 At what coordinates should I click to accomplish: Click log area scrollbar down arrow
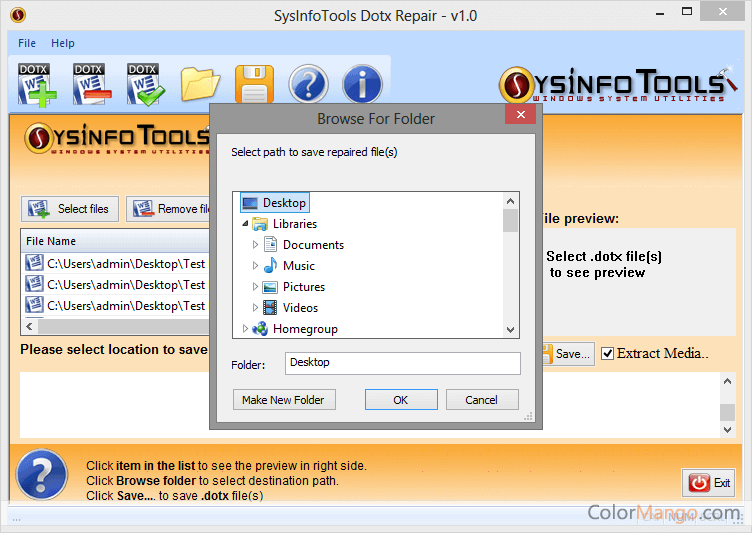point(728,429)
